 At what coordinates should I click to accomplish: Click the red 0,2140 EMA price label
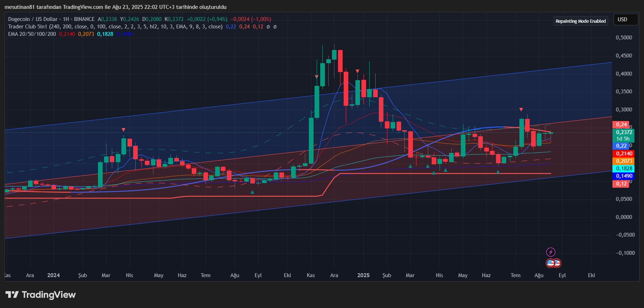click(x=624, y=154)
